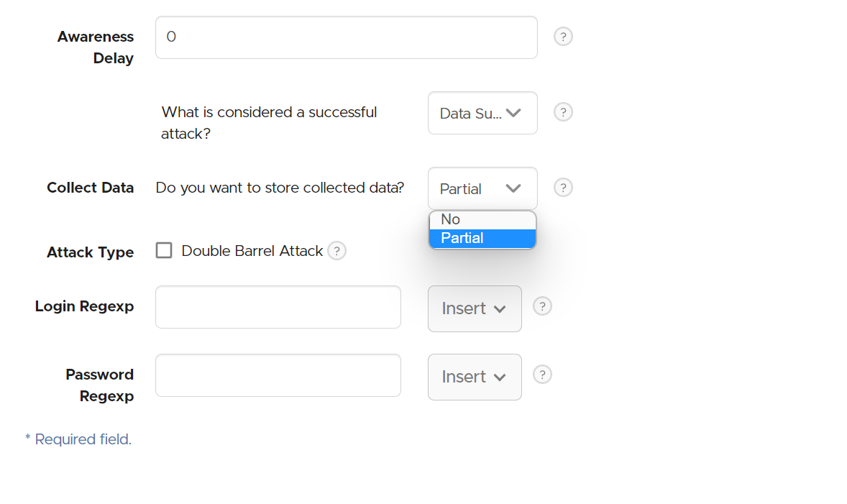Click into the Login Regexp text box
Screen dimensions: 847x504
point(278,307)
